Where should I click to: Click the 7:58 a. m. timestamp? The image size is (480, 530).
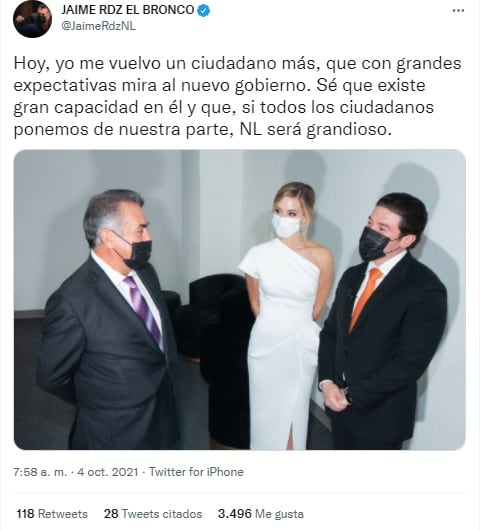pos(41,472)
